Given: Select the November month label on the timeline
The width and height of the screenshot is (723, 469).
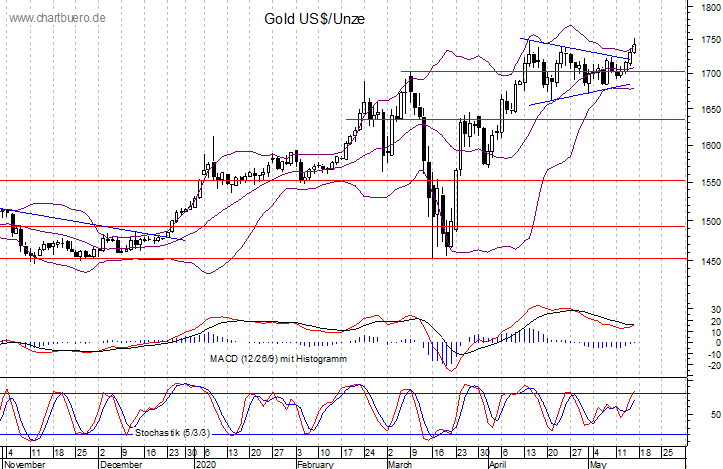Looking at the screenshot, I should point(24,464).
